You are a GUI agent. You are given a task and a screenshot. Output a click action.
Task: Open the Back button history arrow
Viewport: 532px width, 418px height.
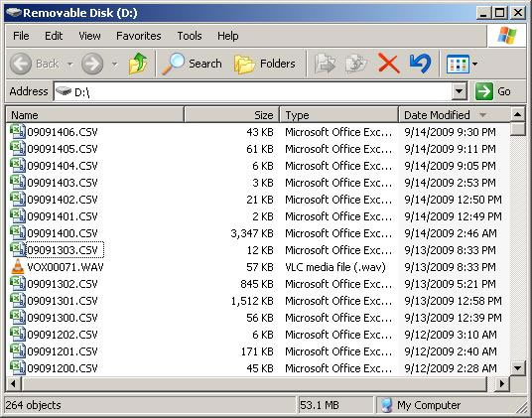point(69,64)
